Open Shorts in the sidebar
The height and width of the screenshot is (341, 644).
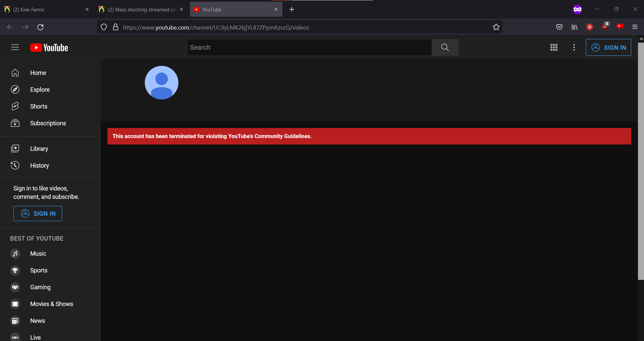pyautogui.click(x=49, y=106)
